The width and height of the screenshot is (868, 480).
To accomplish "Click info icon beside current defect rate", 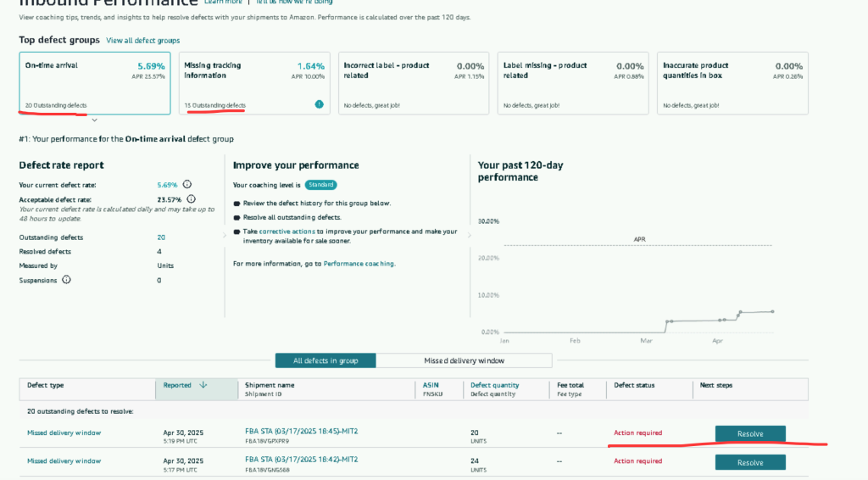I will point(187,184).
